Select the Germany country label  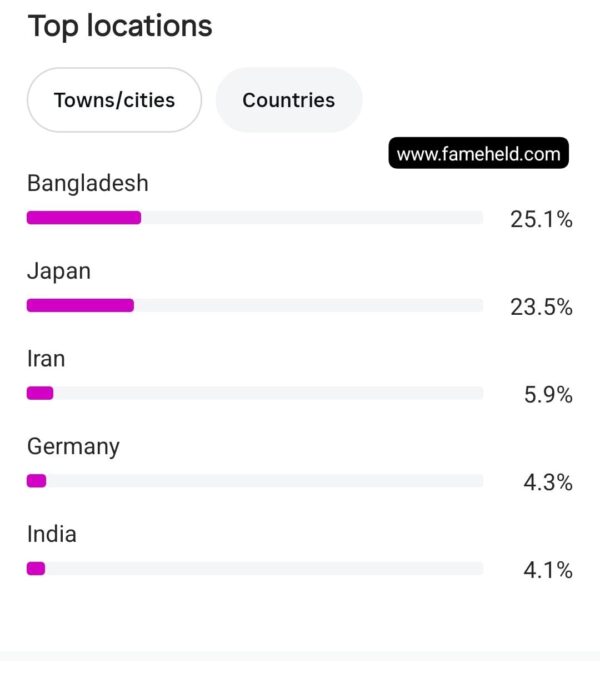73,447
